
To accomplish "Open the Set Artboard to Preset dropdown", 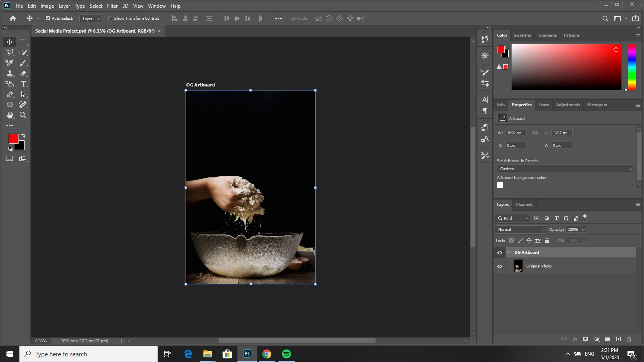I will [565, 169].
